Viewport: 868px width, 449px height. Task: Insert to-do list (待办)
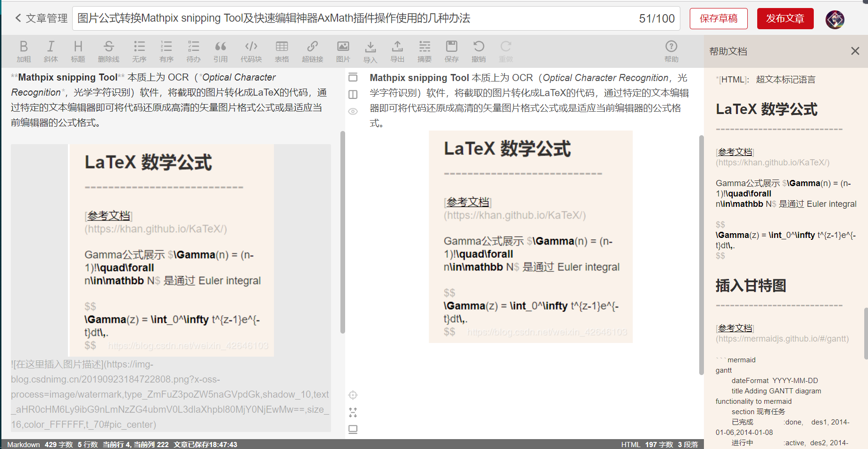pos(193,51)
